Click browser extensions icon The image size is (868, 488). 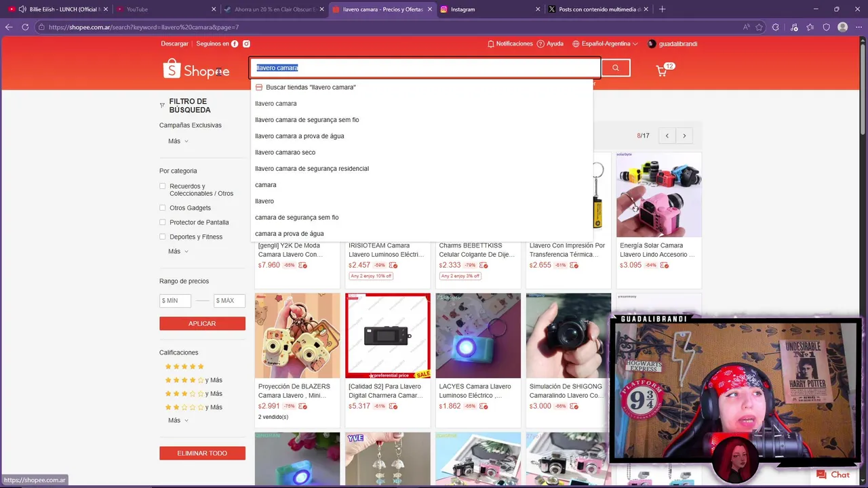[776, 27]
